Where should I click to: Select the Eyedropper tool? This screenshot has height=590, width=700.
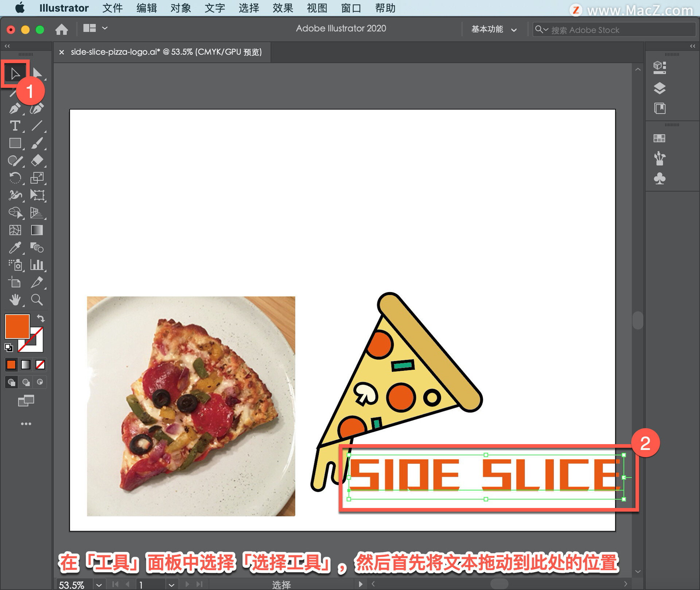coord(15,248)
